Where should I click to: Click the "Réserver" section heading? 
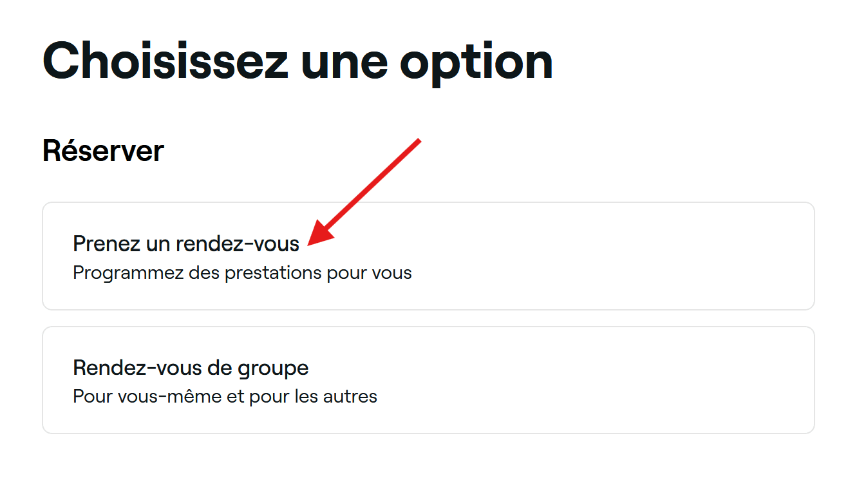coord(103,151)
